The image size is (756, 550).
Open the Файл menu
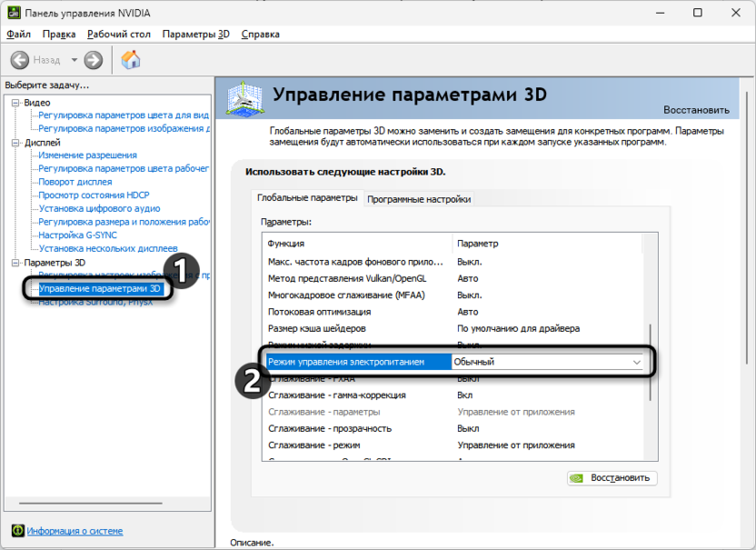coord(18,34)
